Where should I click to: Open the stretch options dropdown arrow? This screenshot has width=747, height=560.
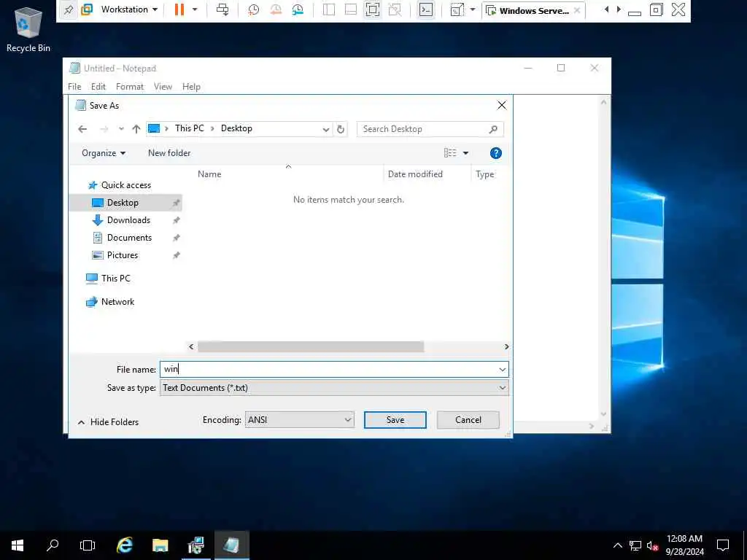click(x=473, y=9)
